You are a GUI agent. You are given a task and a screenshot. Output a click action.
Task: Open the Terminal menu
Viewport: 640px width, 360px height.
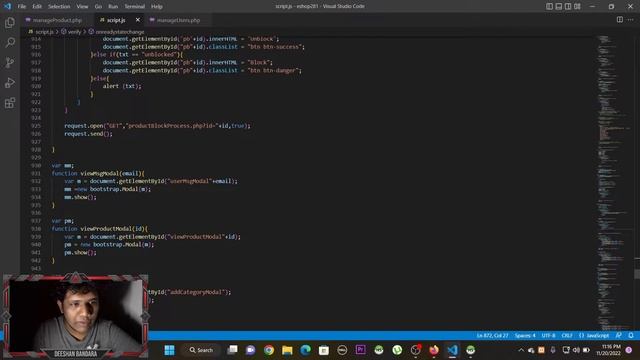tap(135, 7)
